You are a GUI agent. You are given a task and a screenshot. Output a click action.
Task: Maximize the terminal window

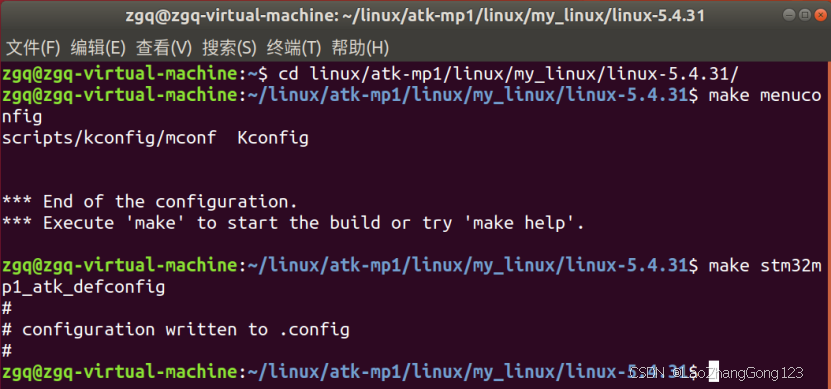tap(805, 14)
